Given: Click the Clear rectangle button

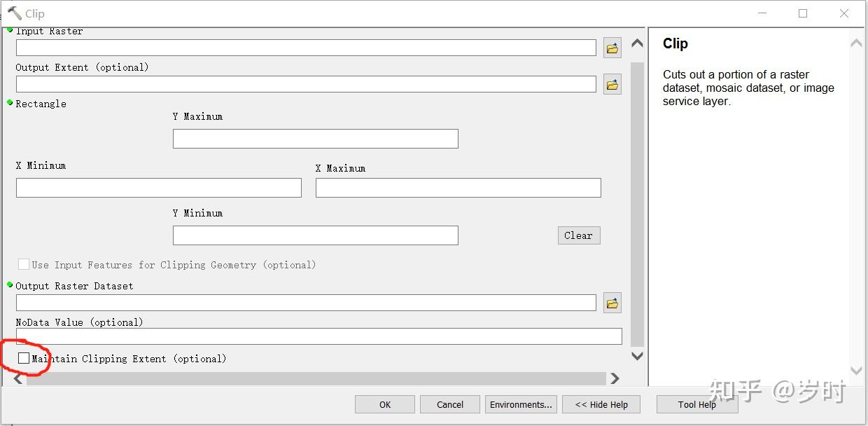Looking at the screenshot, I should pos(578,235).
